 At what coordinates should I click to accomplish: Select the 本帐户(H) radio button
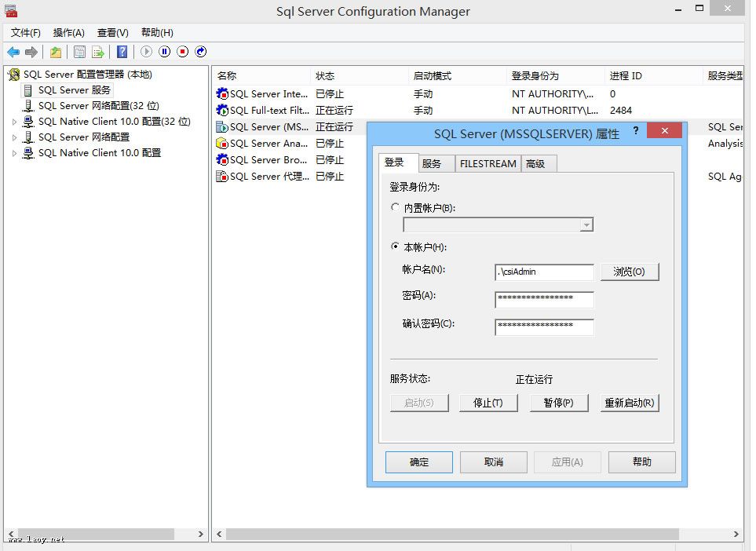(396, 246)
